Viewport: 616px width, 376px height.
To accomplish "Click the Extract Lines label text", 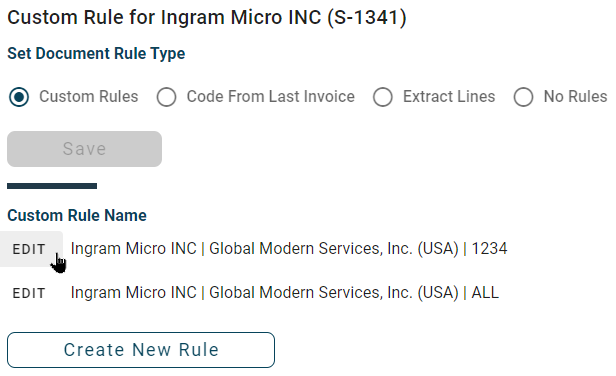I will [x=449, y=97].
